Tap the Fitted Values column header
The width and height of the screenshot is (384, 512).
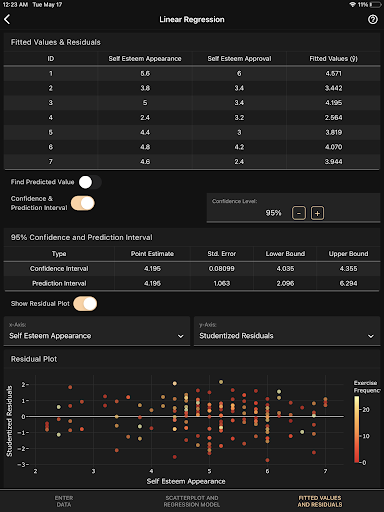coord(333,59)
